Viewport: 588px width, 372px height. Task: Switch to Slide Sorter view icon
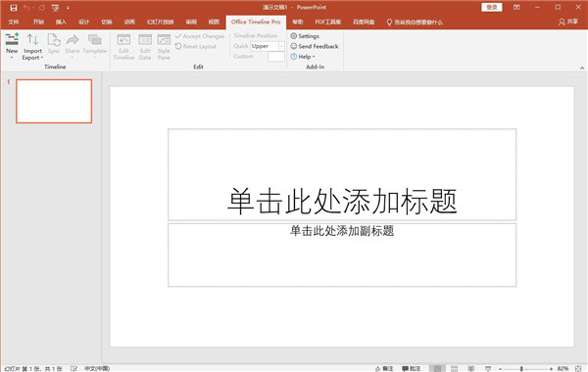click(454, 369)
